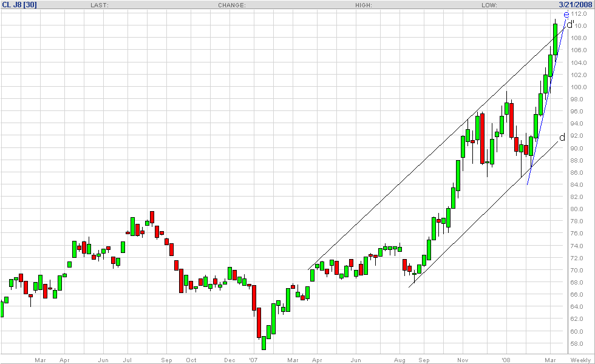
Task: Click the 3/21/2008 date label
Action: click(575, 5)
